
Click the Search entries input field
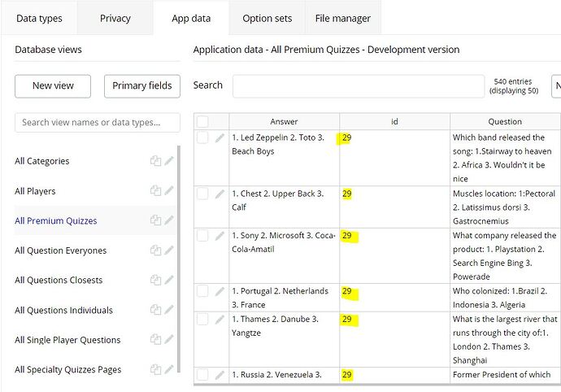click(x=358, y=85)
